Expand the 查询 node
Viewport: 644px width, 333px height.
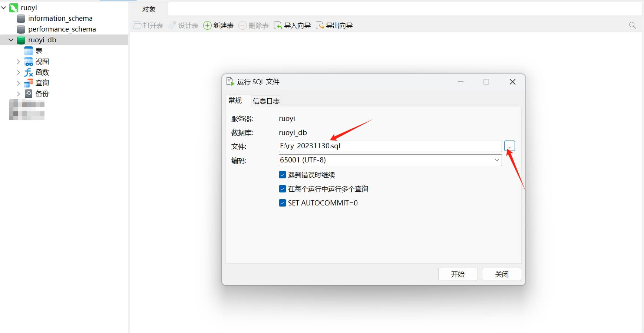19,83
